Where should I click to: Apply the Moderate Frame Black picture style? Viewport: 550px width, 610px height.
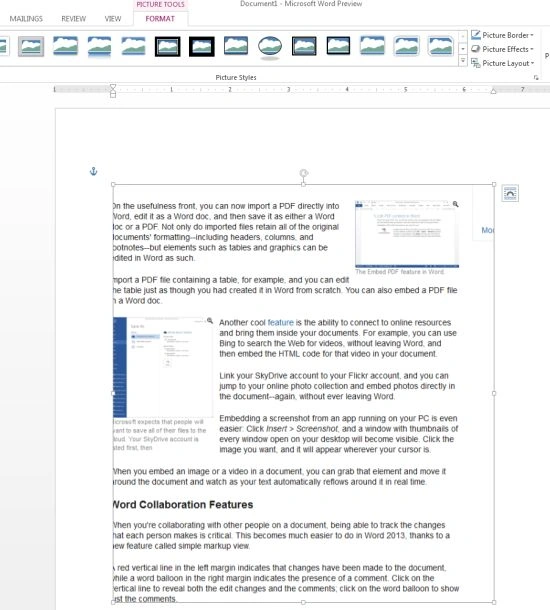pyautogui.click(x=338, y=46)
